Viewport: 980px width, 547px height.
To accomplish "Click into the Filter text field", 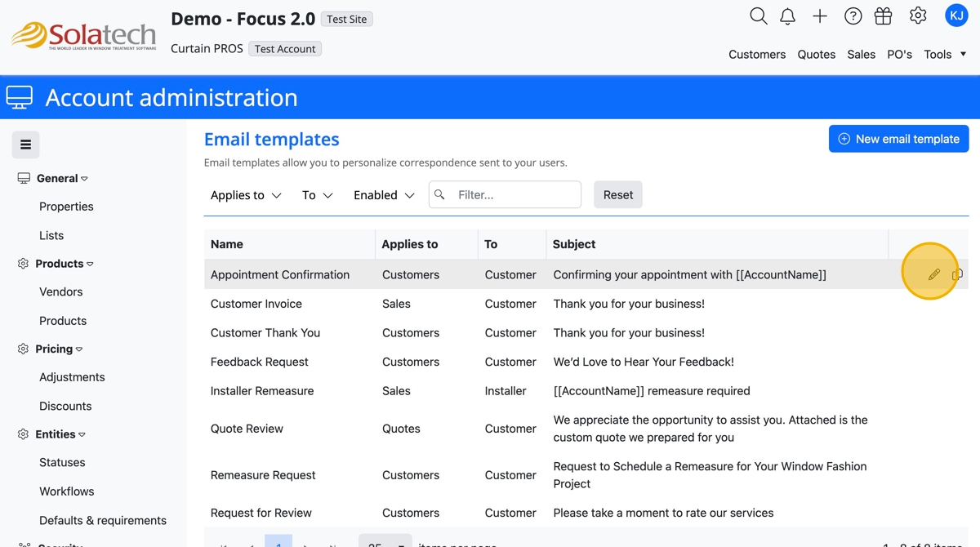I will coord(514,195).
